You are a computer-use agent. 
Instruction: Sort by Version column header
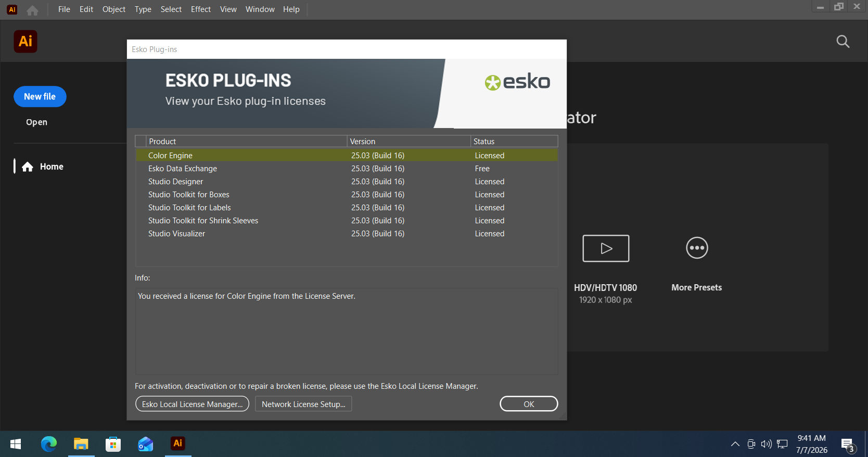click(409, 142)
